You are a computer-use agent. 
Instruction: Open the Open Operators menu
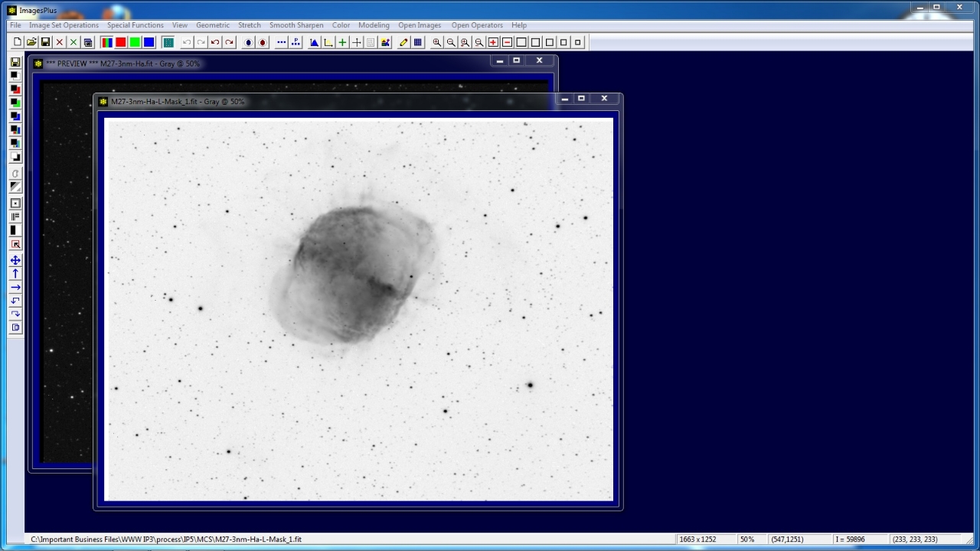pyautogui.click(x=477, y=25)
